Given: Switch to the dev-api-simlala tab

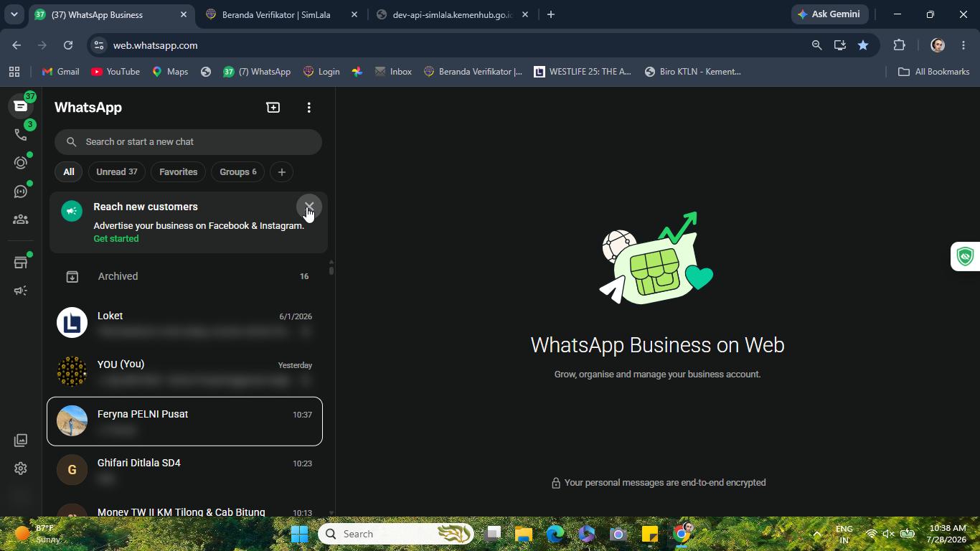Looking at the screenshot, I should click(x=452, y=14).
